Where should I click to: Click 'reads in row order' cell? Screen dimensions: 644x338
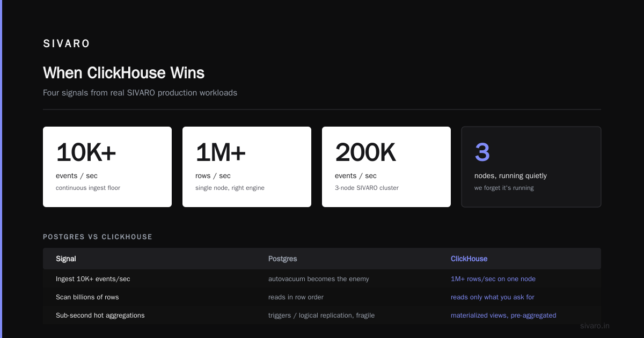(x=296, y=297)
